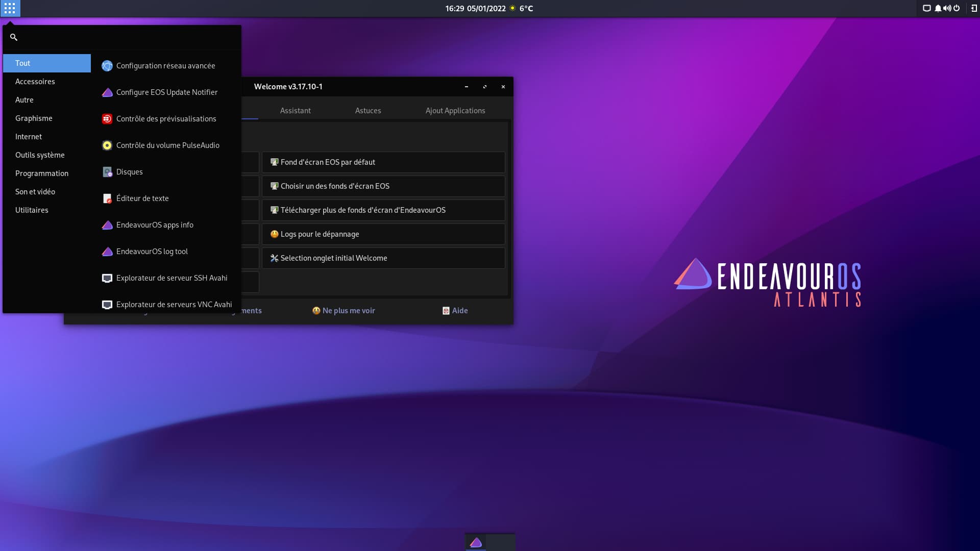Launch Explorateur de serveur SSH Avahi
Viewport: 980px width, 551px height.
tap(167, 278)
